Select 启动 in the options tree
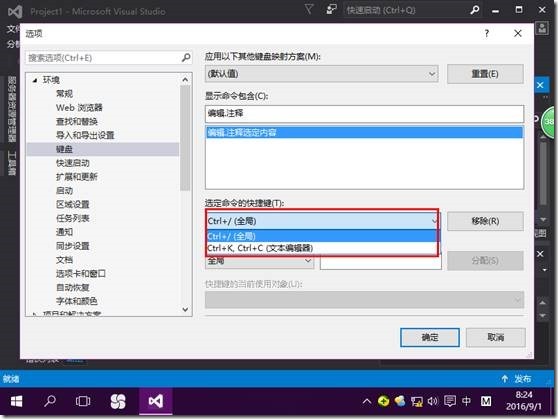558x419 pixels. (64, 191)
